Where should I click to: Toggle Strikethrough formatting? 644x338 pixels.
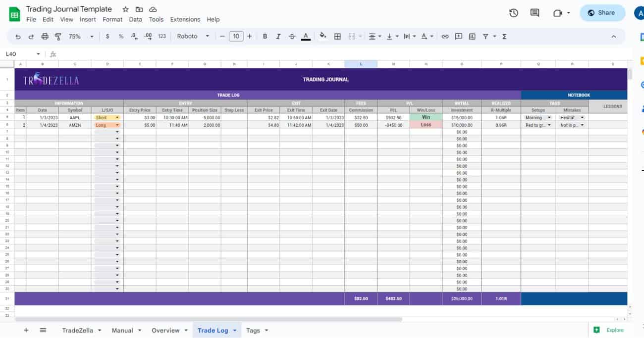292,37
